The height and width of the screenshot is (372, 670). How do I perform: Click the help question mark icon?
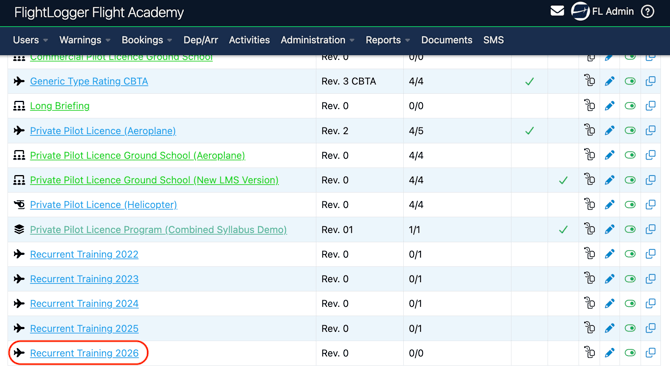point(647,12)
